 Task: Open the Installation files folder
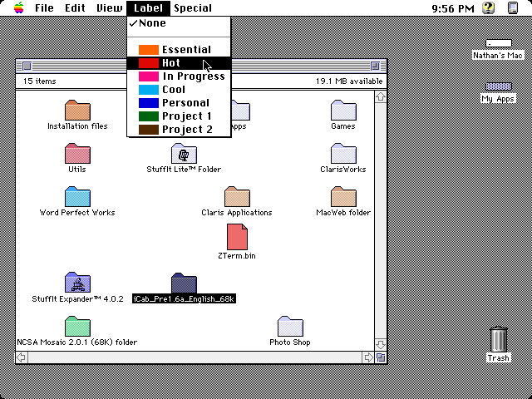(77, 111)
